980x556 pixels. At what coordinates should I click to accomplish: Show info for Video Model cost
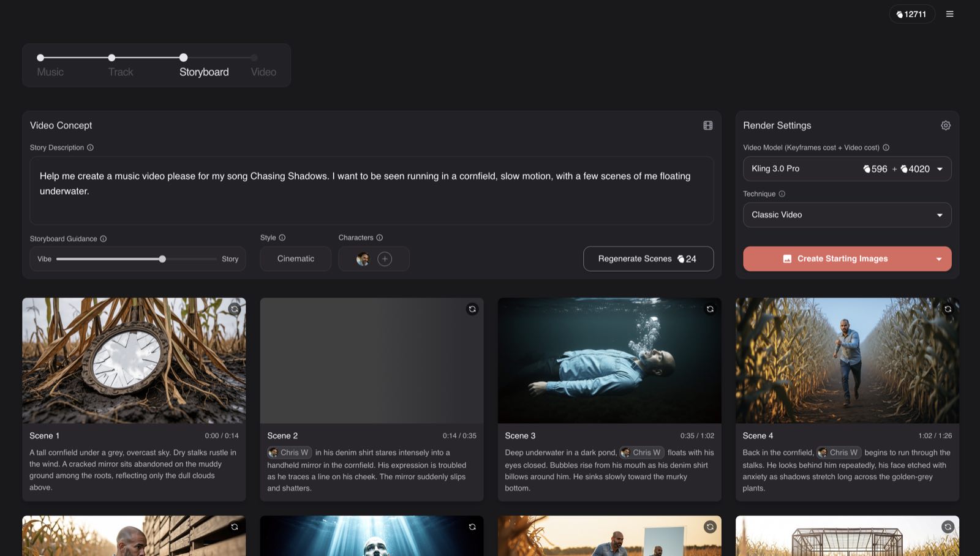(x=886, y=148)
